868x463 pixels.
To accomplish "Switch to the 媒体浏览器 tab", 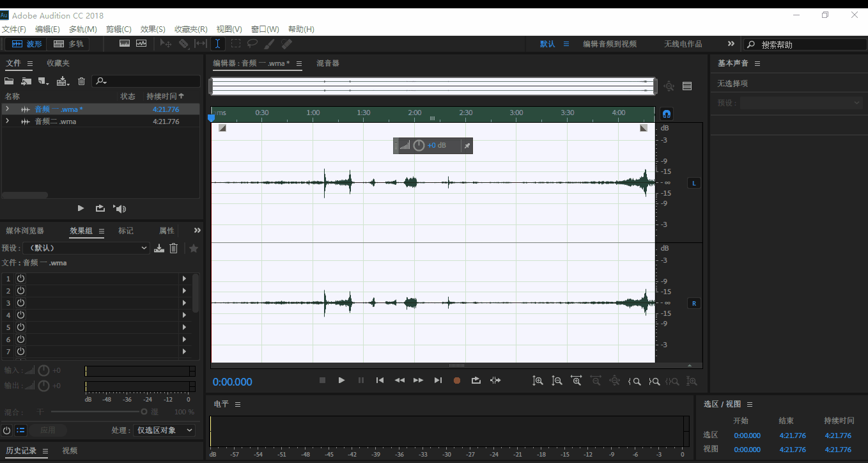I will (x=25, y=231).
